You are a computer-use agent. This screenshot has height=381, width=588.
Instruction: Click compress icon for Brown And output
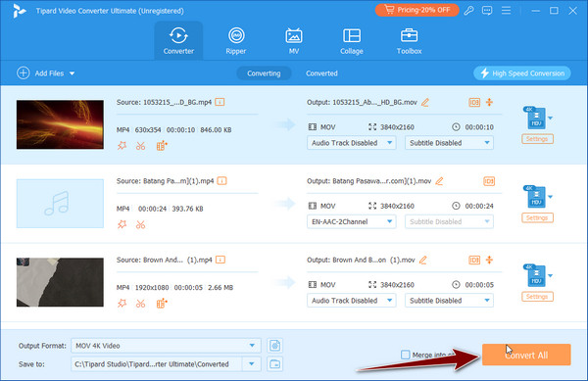489,260
